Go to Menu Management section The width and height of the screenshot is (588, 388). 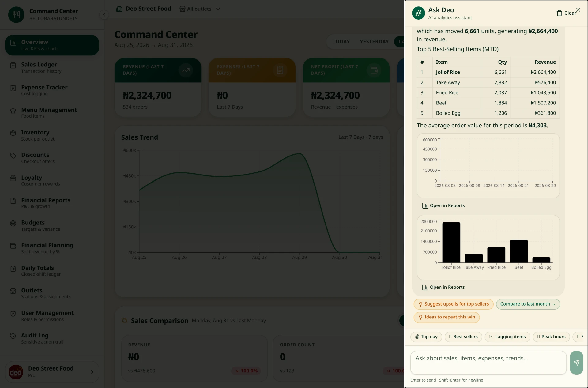52,113
